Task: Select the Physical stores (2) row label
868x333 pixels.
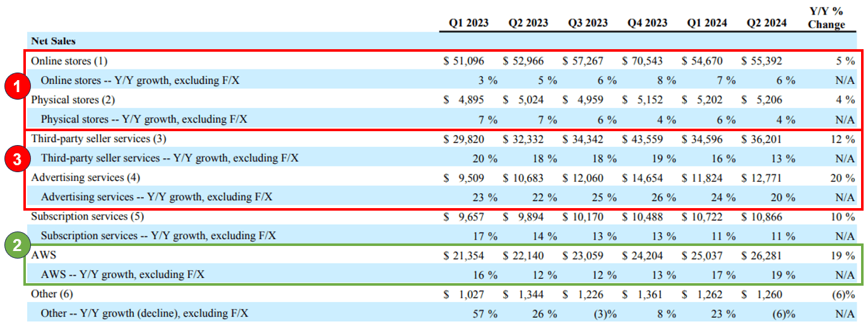Action: (x=73, y=100)
